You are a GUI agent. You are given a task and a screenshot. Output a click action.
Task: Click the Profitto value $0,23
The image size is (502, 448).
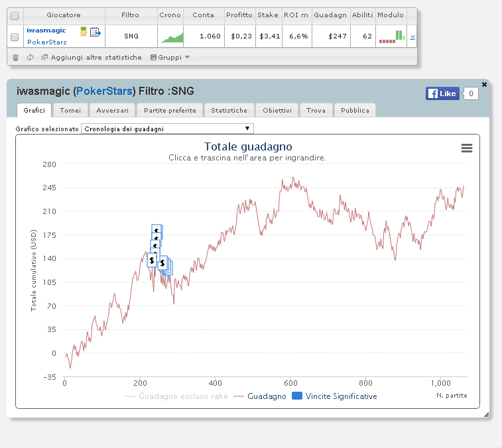(x=241, y=36)
